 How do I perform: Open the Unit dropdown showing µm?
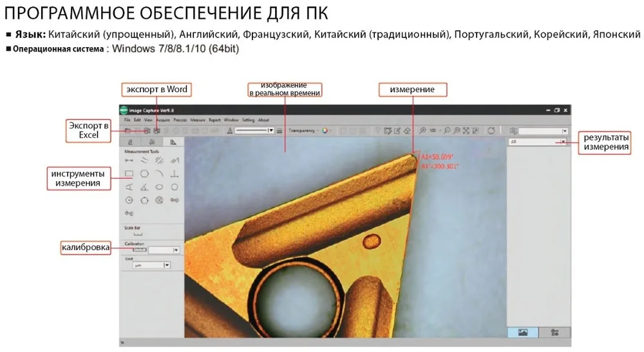[151, 265]
